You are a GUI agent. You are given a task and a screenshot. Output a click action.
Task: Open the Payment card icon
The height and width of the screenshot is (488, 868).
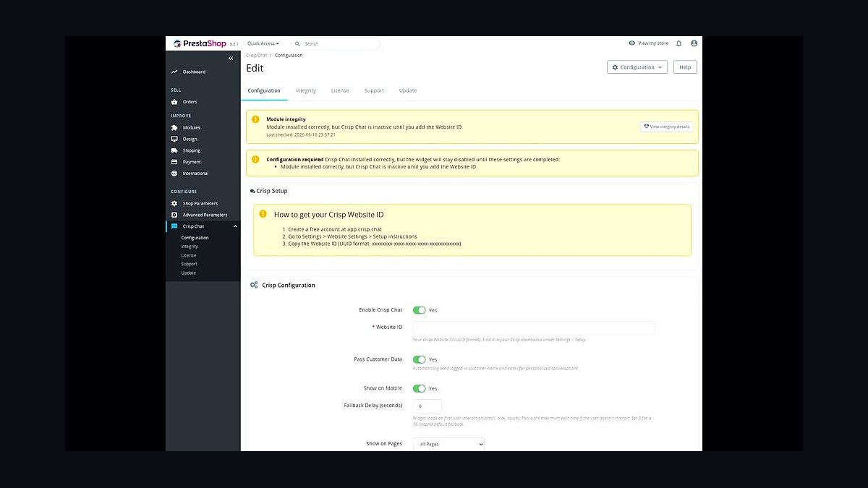pyautogui.click(x=174, y=162)
